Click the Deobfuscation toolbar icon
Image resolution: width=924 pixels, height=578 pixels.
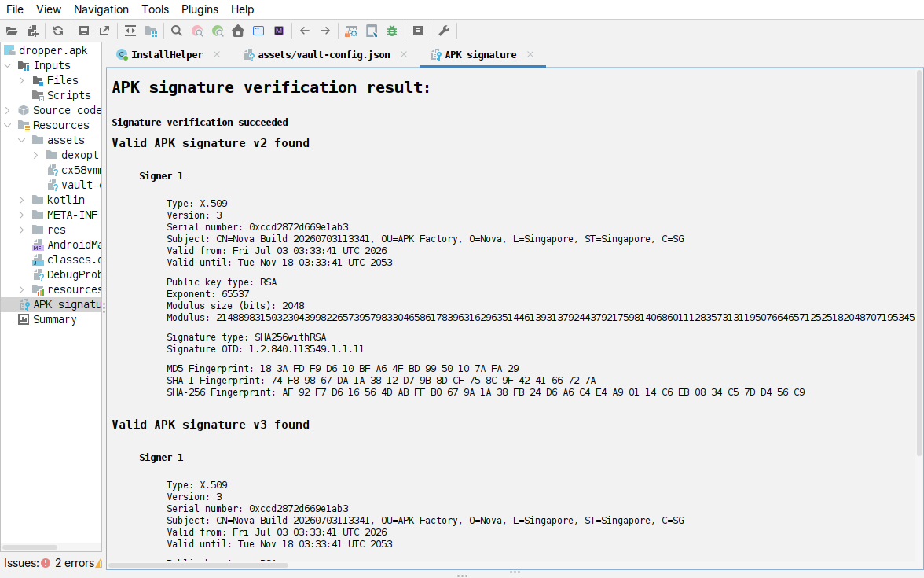372,31
